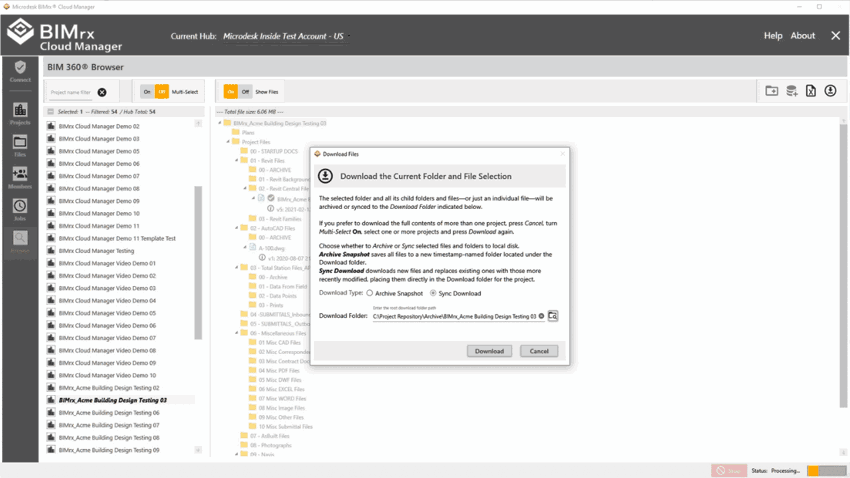850x478 pixels.
Task: Click the Excel export toolbar icon
Action: pyautogui.click(x=811, y=91)
